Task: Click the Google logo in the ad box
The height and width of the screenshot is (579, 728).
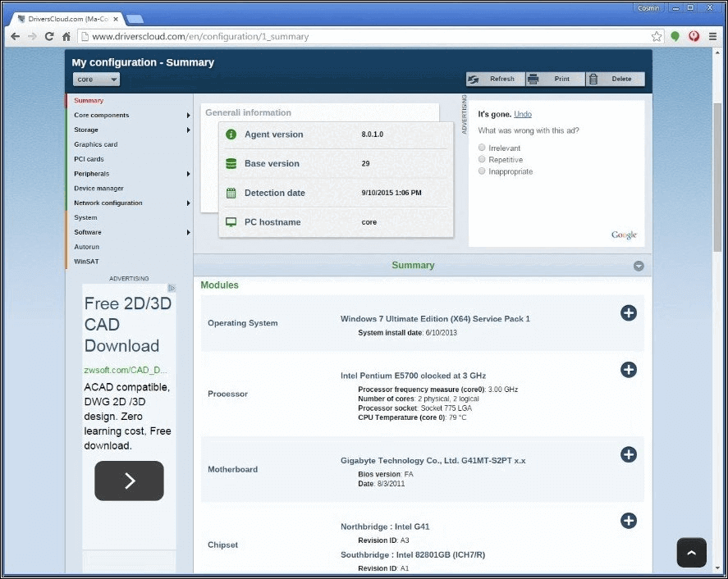Action: pyautogui.click(x=624, y=235)
